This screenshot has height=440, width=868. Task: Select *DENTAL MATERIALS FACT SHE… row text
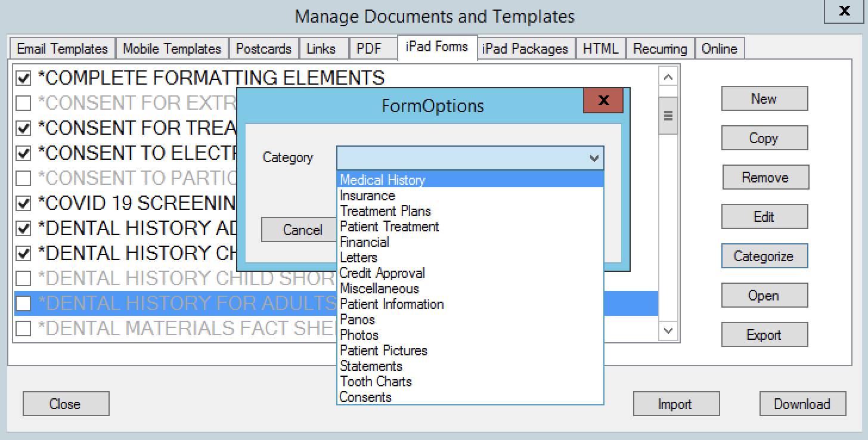point(187,329)
